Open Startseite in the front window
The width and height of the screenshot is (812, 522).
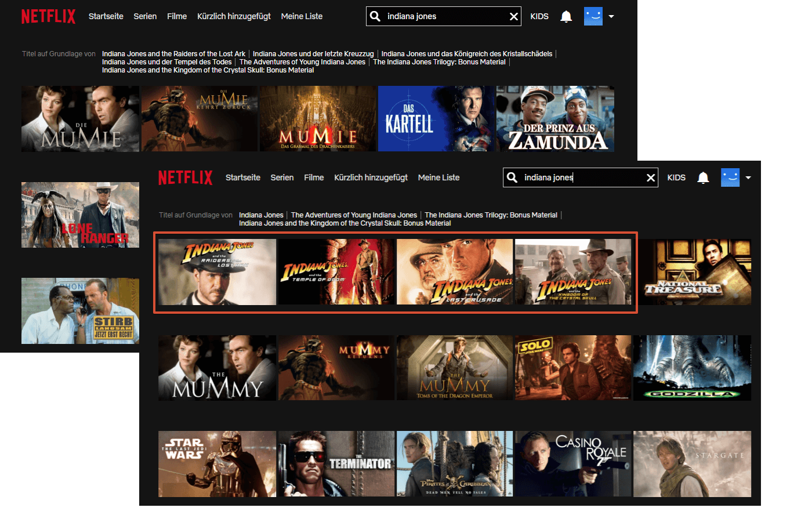243,177
